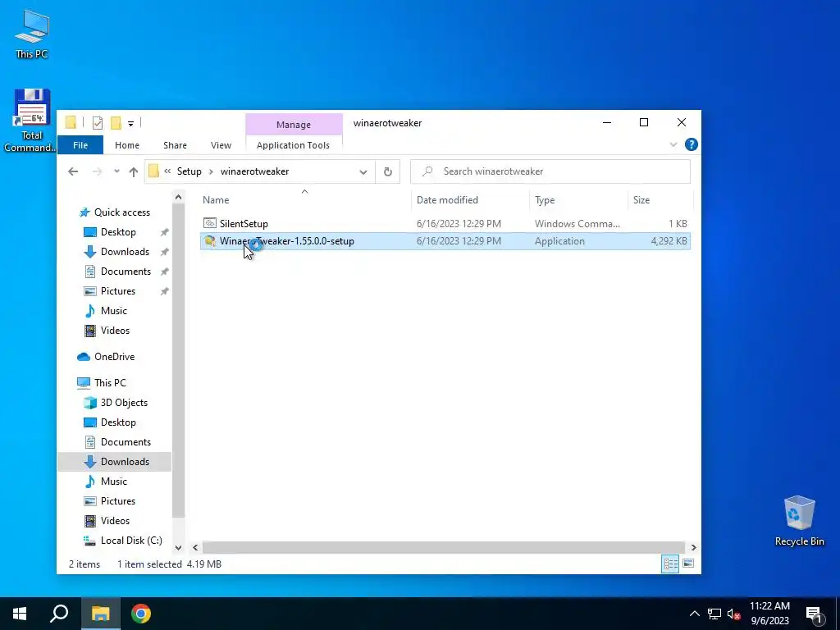840x630 pixels.
Task: Open Explorer help icon
Action: 691,144
